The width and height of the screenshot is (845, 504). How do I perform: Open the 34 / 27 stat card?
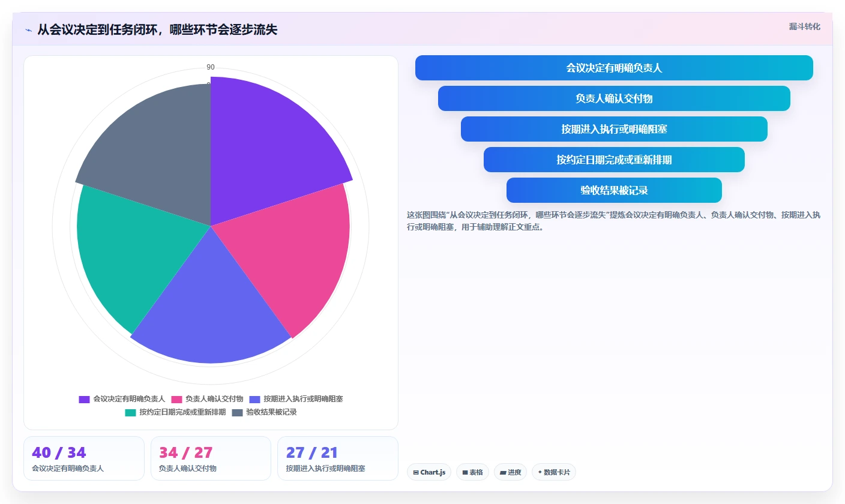coord(211,458)
